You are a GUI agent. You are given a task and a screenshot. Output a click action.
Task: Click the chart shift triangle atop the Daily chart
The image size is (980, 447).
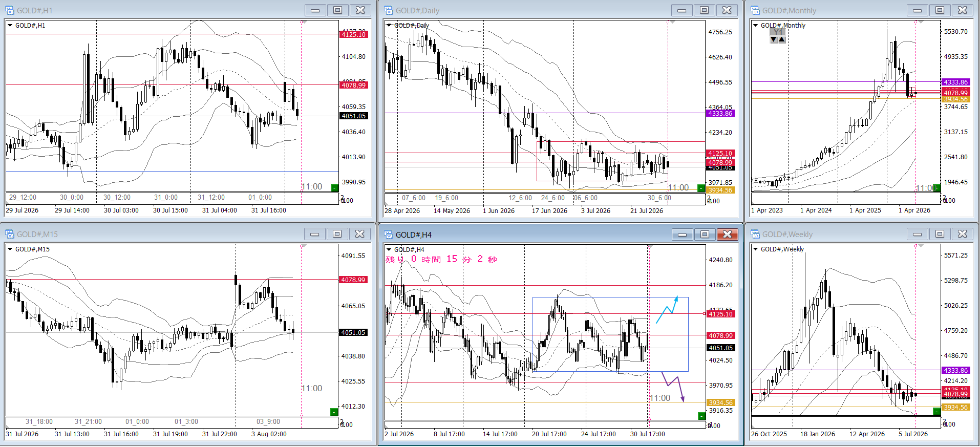click(x=672, y=23)
